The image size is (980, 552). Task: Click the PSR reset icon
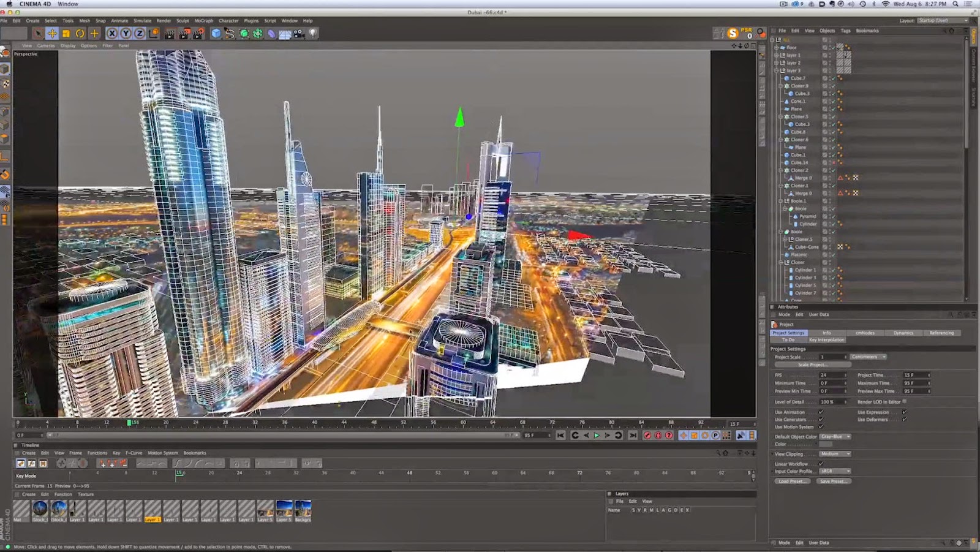coord(747,33)
